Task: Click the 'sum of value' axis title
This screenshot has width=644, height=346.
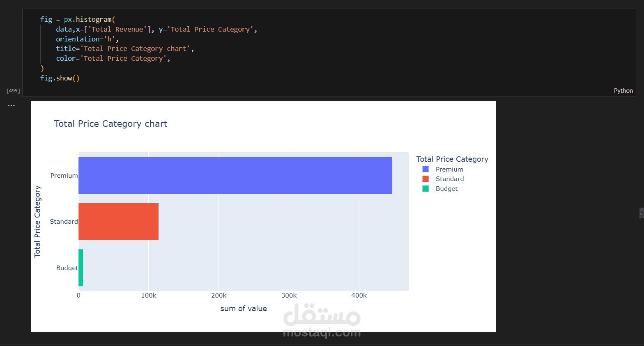Action: (x=244, y=309)
